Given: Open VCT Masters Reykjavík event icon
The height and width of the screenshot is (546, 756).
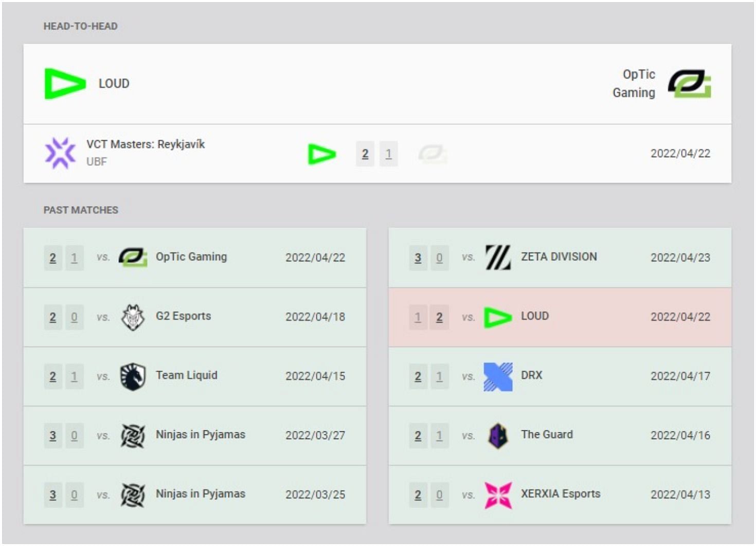Looking at the screenshot, I should point(60,153).
